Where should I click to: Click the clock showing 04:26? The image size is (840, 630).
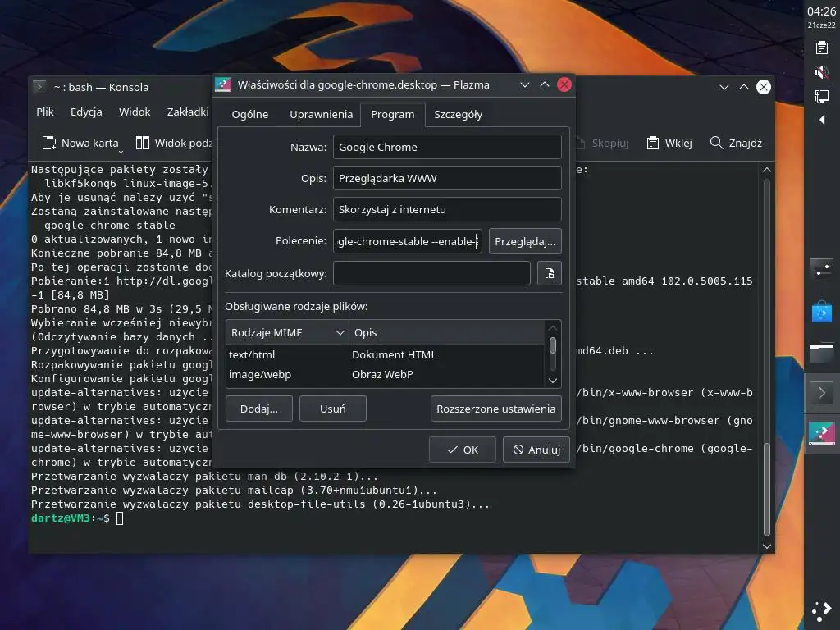[821, 11]
